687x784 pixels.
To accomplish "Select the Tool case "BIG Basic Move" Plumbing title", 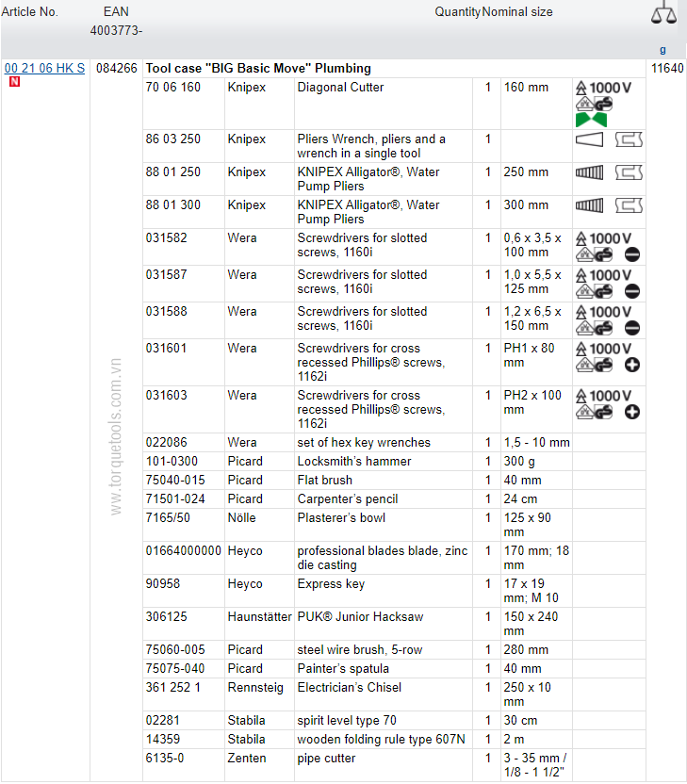I will 258,68.
